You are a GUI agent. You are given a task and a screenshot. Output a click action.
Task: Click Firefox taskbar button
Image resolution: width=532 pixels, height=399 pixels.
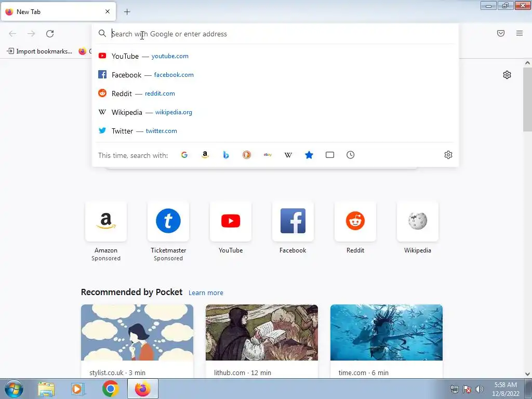143,389
